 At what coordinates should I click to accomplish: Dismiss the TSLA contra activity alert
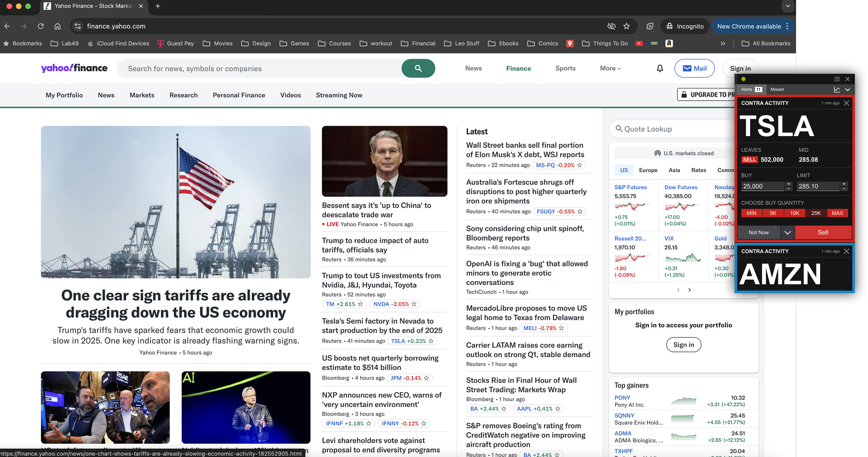click(846, 103)
